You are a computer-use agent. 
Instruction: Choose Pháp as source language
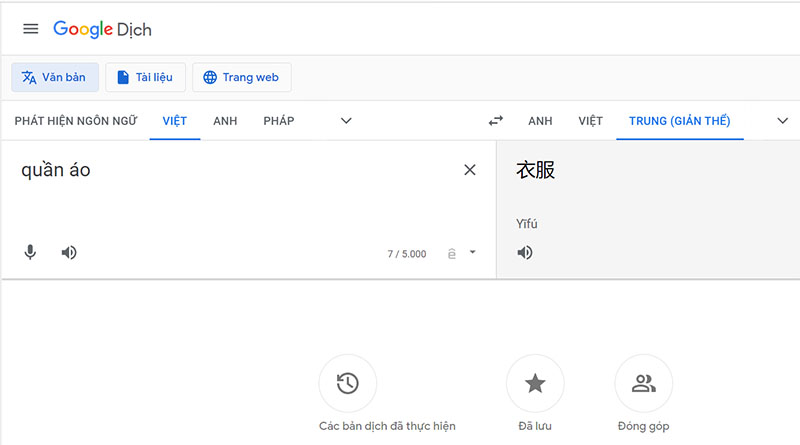(279, 121)
